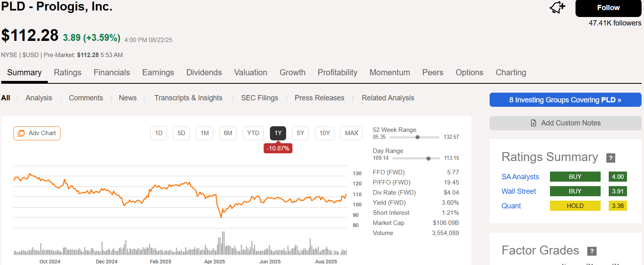
Task: Select the MAX chart range
Action: point(352,133)
